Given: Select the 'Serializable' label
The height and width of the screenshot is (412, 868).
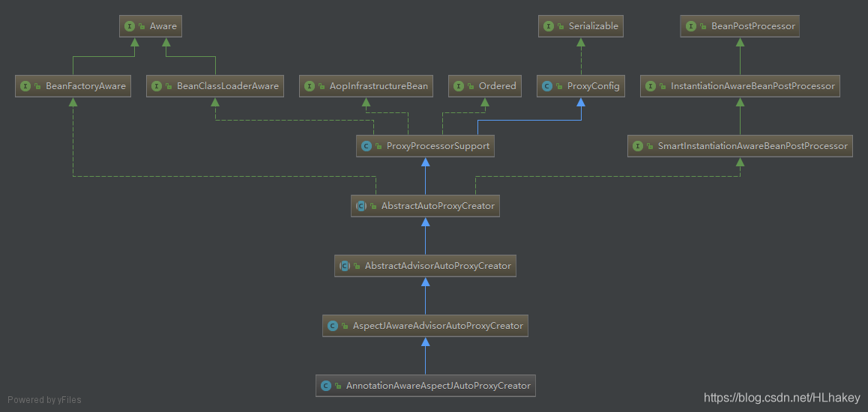Looking at the screenshot, I should (x=594, y=26).
